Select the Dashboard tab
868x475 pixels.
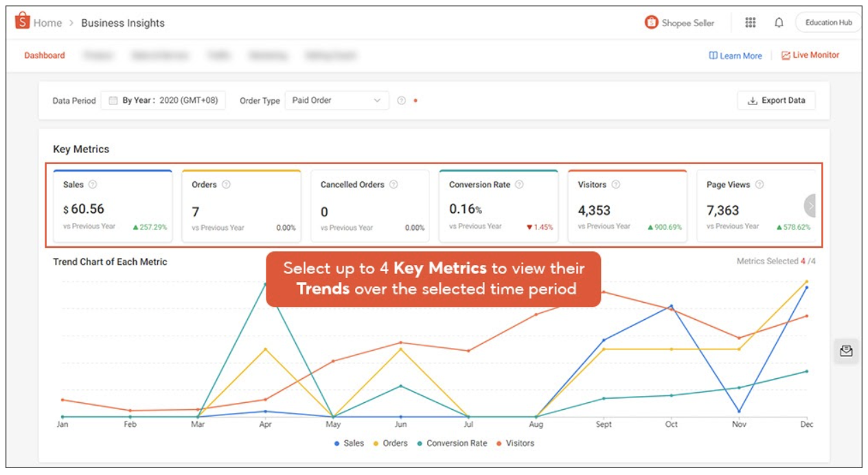[44, 56]
